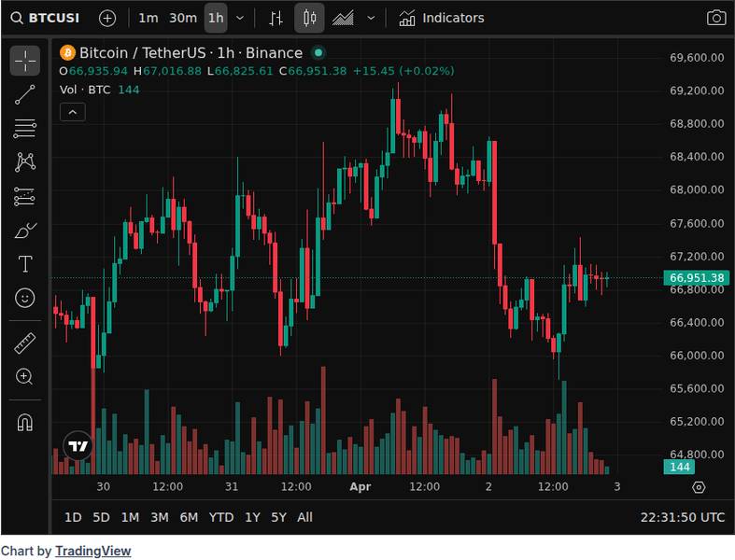The height and width of the screenshot is (560, 735).
Task: Select the 1m timeframe
Action: click(x=148, y=19)
